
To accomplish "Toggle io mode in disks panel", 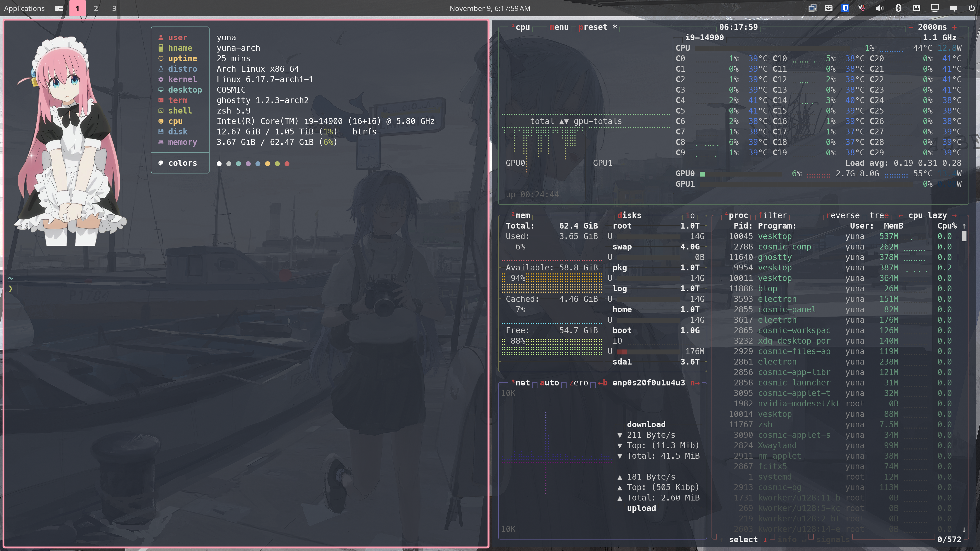I will click(691, 215).
